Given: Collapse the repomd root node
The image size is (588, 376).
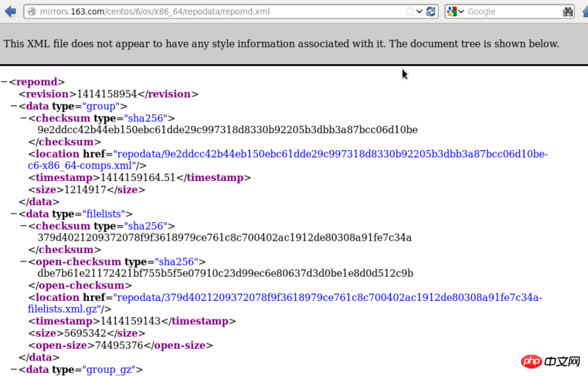Looking at the screenshot, I should pyautogui.click(x=4, y=82).
